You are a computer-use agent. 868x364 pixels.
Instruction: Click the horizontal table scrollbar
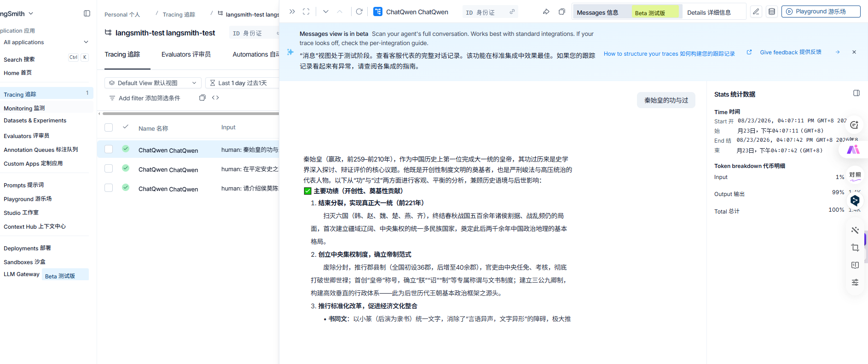click(191, 113)
